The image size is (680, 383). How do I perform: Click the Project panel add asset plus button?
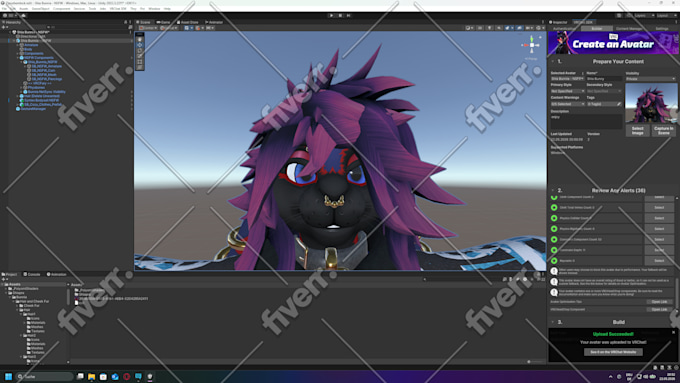[4, 279]
